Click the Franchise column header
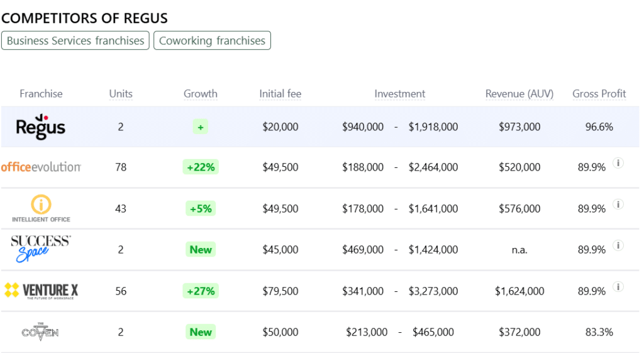The image size is (644, 353). (x=41, y=94)
